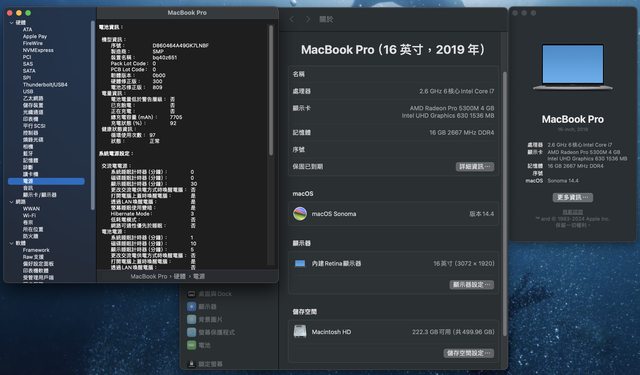Select 記憶體 in hardware list
The height and width of the screenshot is (375, 640).
point(31,160)
